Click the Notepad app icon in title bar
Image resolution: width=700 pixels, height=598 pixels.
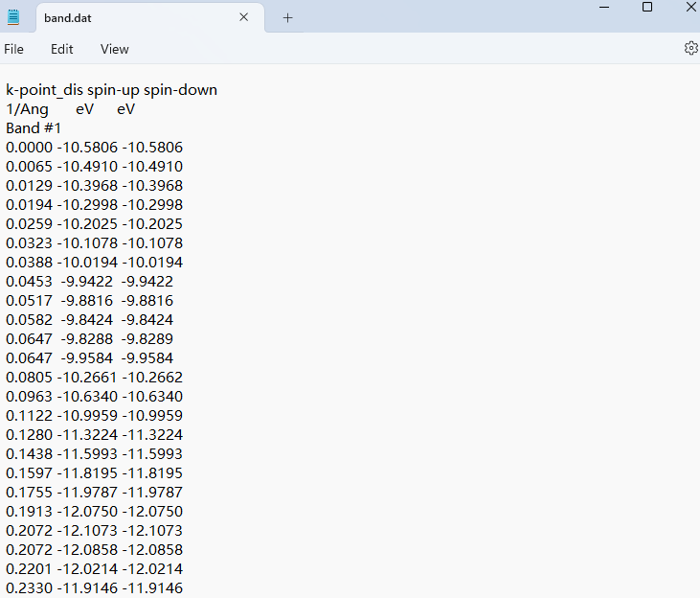point(13,17)
